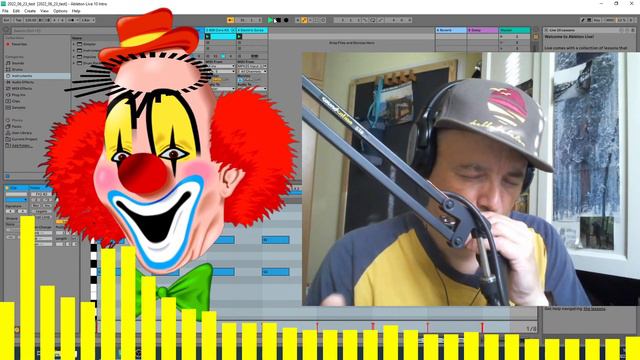Select the A Reverb return track header
This screenshot has height=360, width=640.
click(x=451, y=30)
